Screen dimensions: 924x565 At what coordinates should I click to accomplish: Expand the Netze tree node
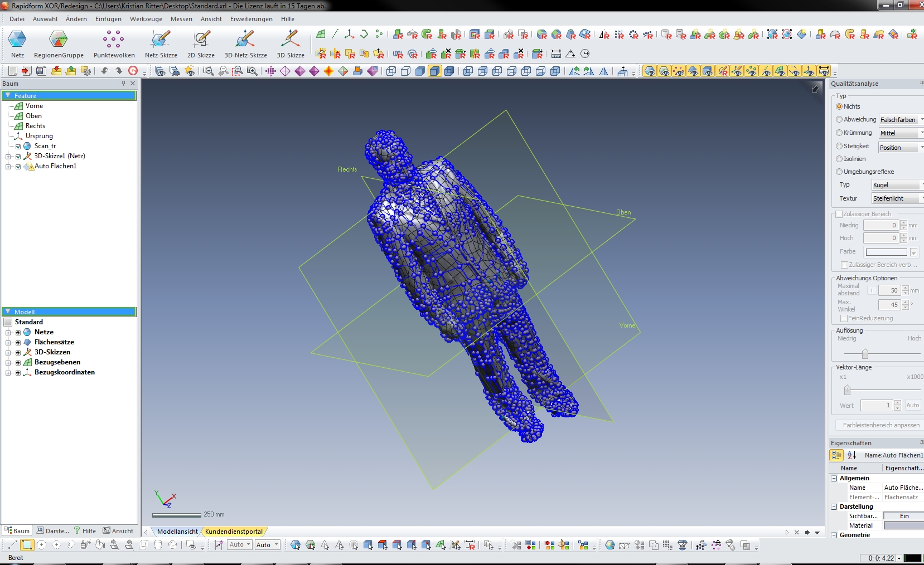8,333
